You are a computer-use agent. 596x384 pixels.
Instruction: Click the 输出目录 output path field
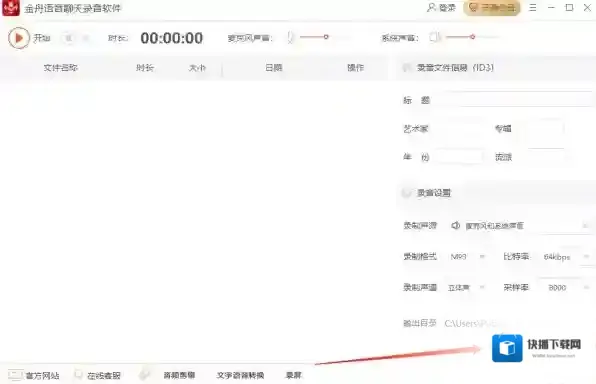(x=475, y=323)
